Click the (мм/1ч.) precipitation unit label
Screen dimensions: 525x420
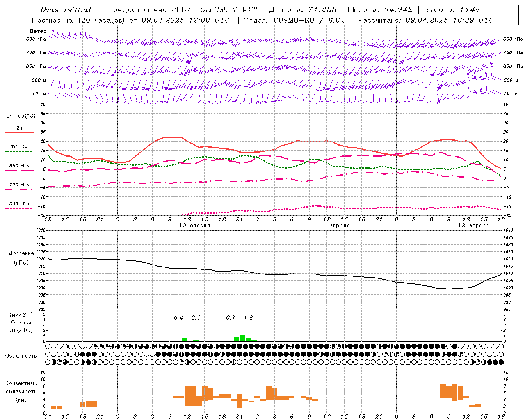point(21,330)
